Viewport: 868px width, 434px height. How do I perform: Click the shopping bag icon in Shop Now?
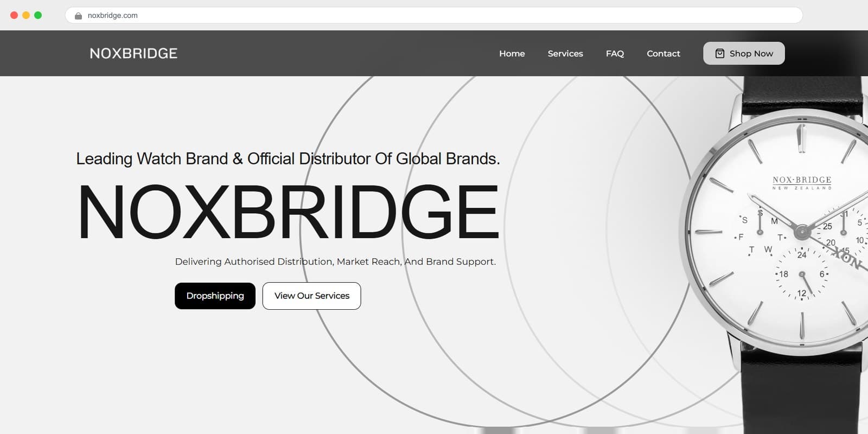(720, 53)
